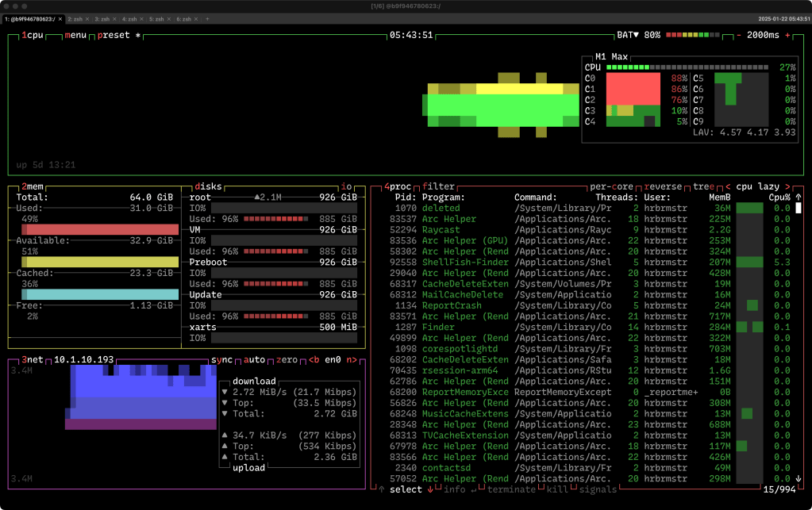The width and height of the screenshot is (812, 510).
Task: Click the select up arrow
Action: coord(382,489)
